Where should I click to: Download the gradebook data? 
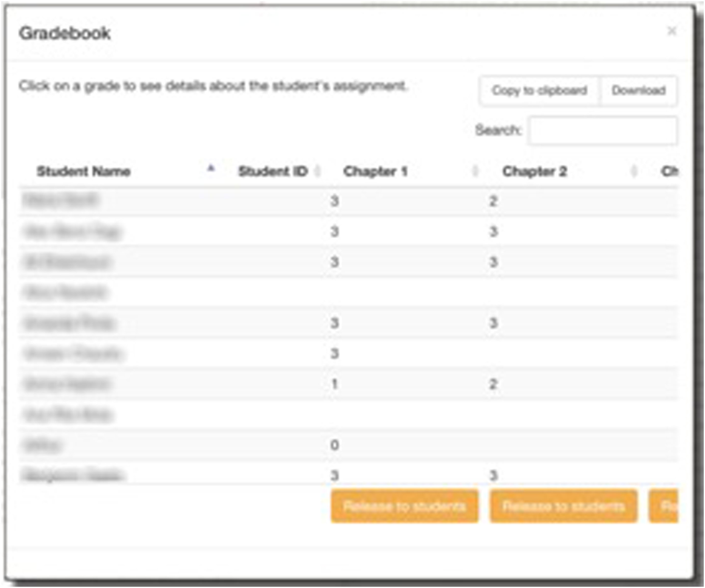pyautogui.click(x=638, y=90)
